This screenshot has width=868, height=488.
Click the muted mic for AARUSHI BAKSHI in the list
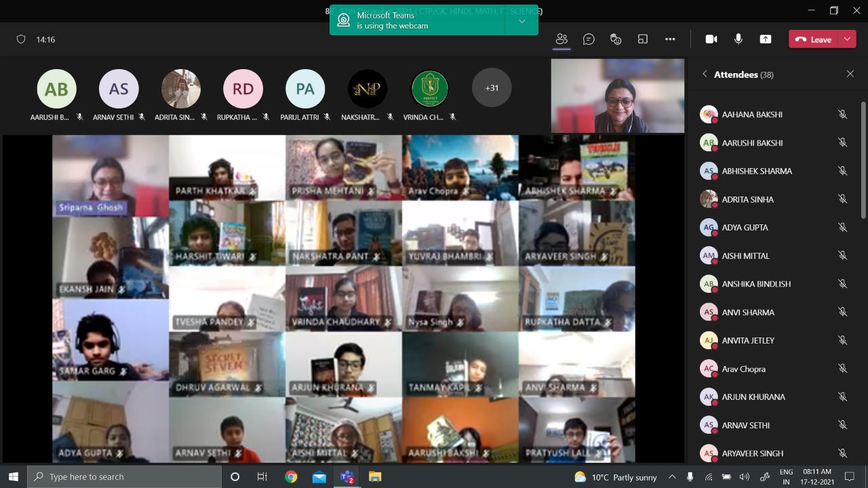[x=842, y=143]
